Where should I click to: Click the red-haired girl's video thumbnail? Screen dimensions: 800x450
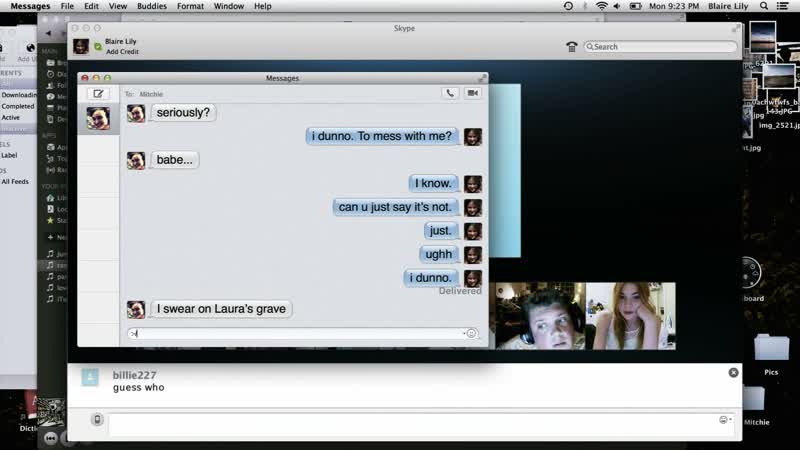coord(631,316)
